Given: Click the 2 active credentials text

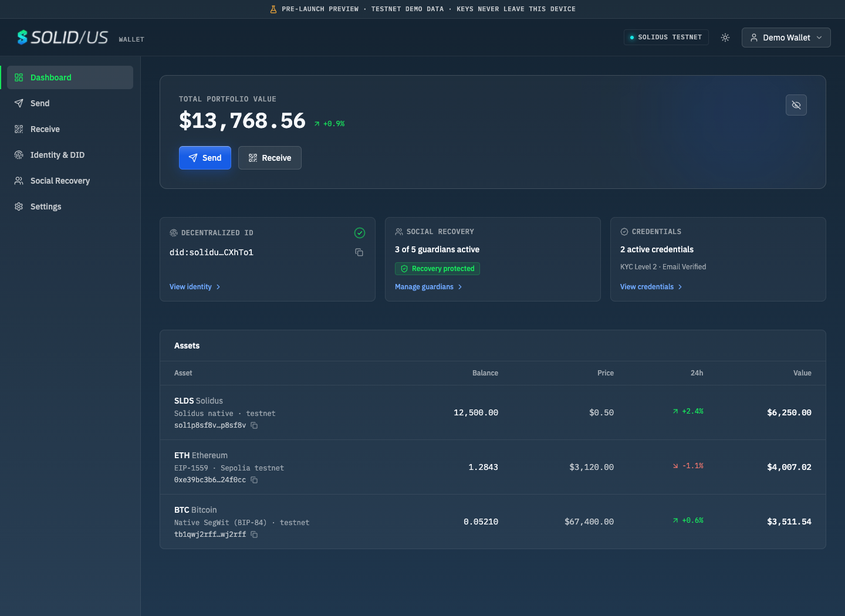Looking at the screenshot, I should pyautogui.click(x=657, y=249).
